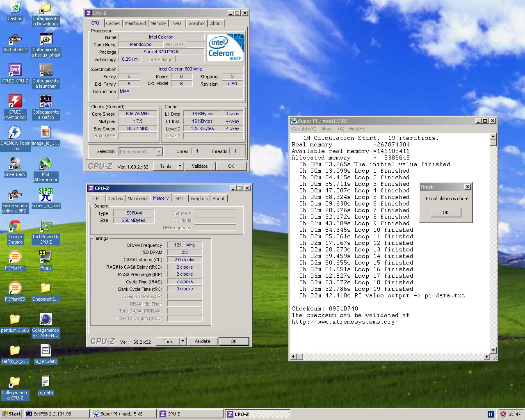Click the xtremesystems.org URL text
This screenshot has height=420, width=525.
(x=345, y=322)
